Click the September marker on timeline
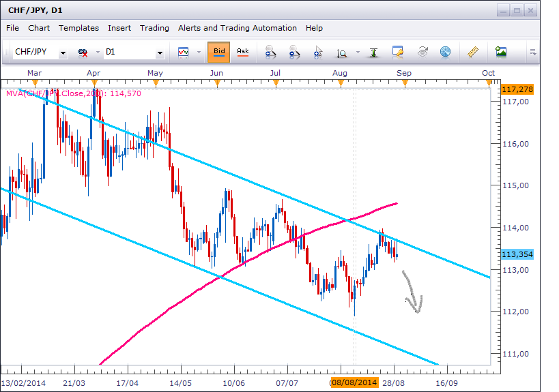Image resolution: width=559 pixels, height=392 pixels. [405, 83]
